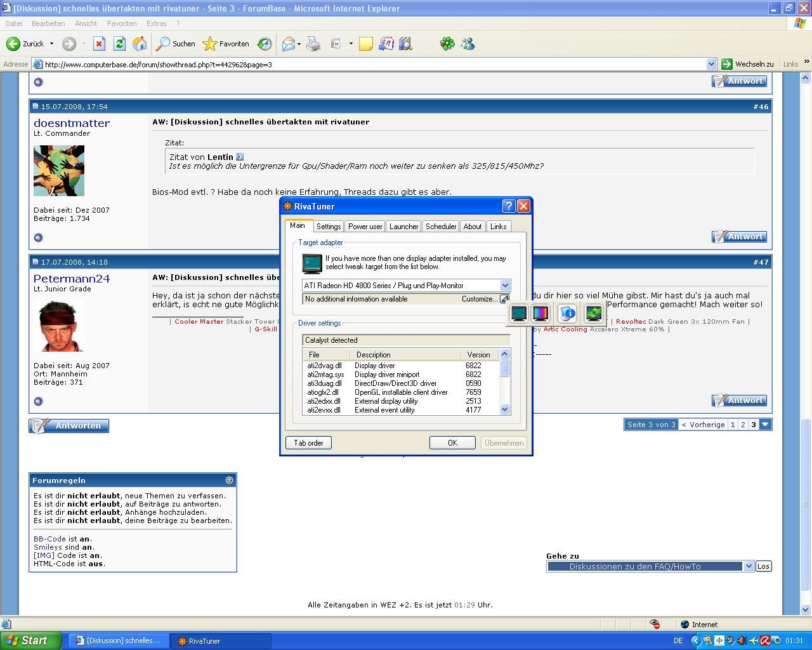Open the Gehe zu forum jump dropdown

click(749, 566)
